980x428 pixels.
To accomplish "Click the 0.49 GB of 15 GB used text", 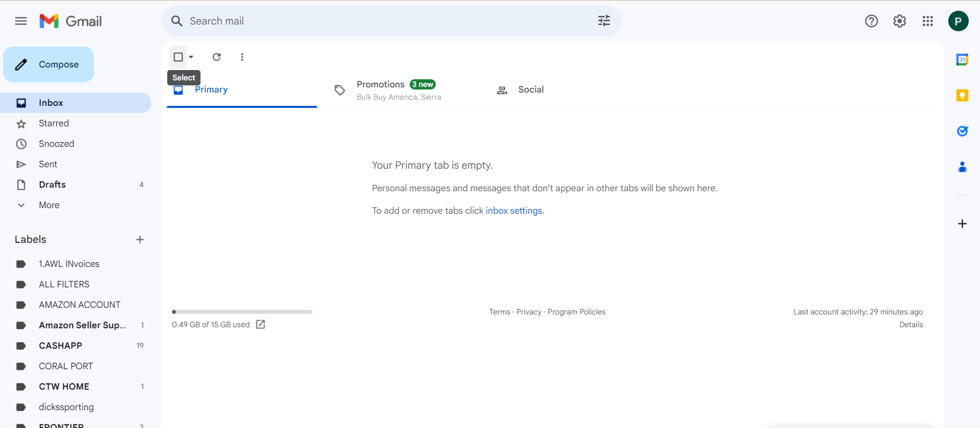I will [x=211, y=325].
